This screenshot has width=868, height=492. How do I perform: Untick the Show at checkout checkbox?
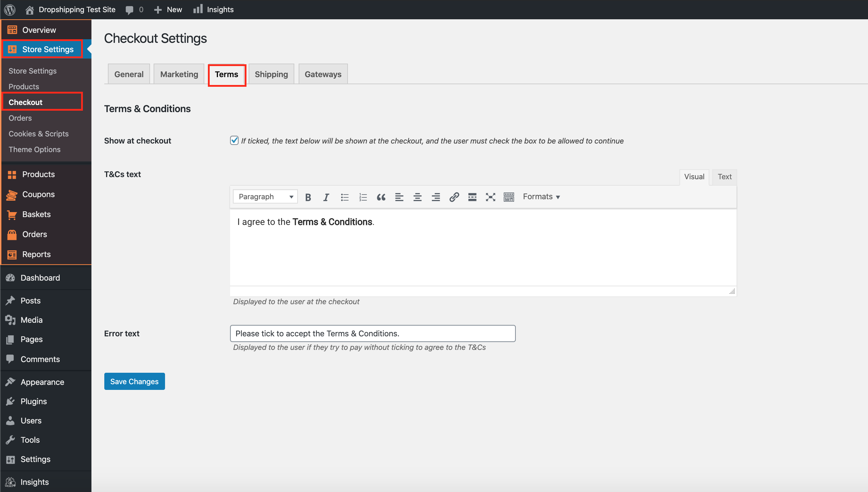click(234, 140)
